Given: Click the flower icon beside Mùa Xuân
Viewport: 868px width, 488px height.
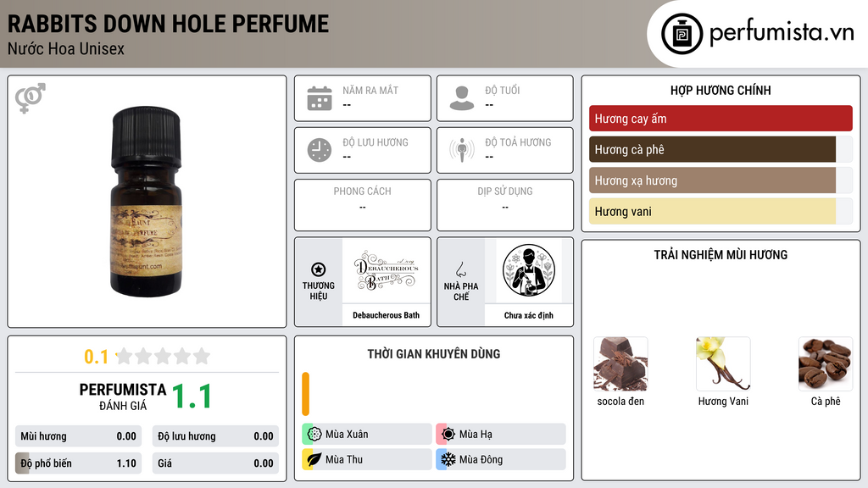Looking at the screenshot, I should click(x=314, y=434).
